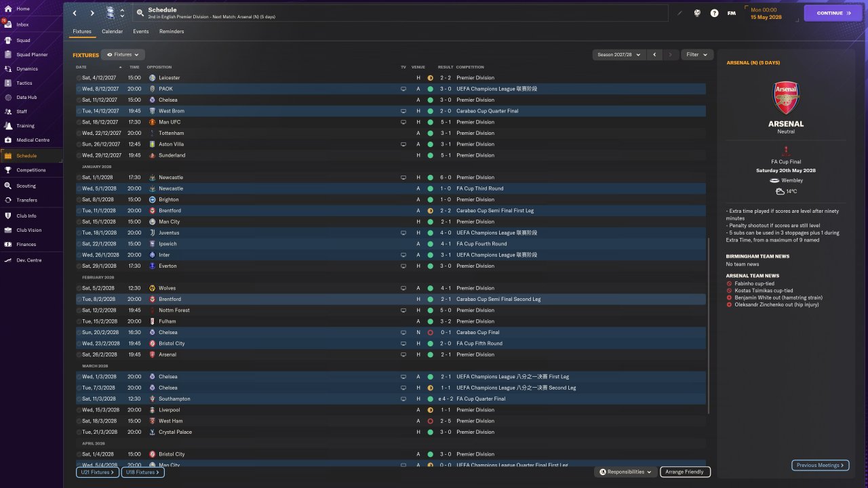Click the Southampton FA Cup Quarter Final row
Viewport: 868px width, 488px height.
[391, 399]
